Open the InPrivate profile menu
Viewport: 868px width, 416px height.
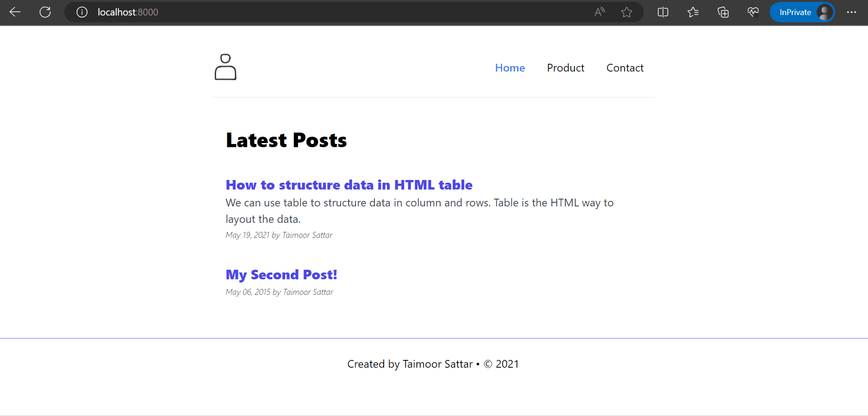click(x=801, y=12)
